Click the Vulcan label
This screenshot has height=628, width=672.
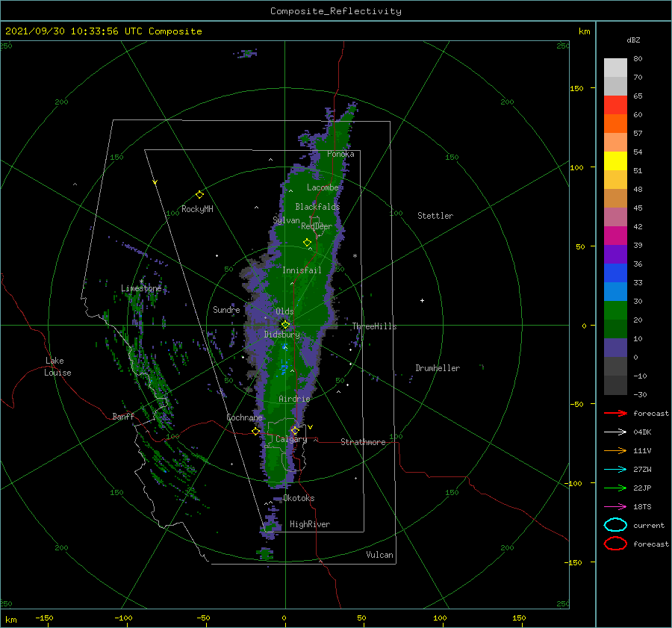tap(380, 555)
